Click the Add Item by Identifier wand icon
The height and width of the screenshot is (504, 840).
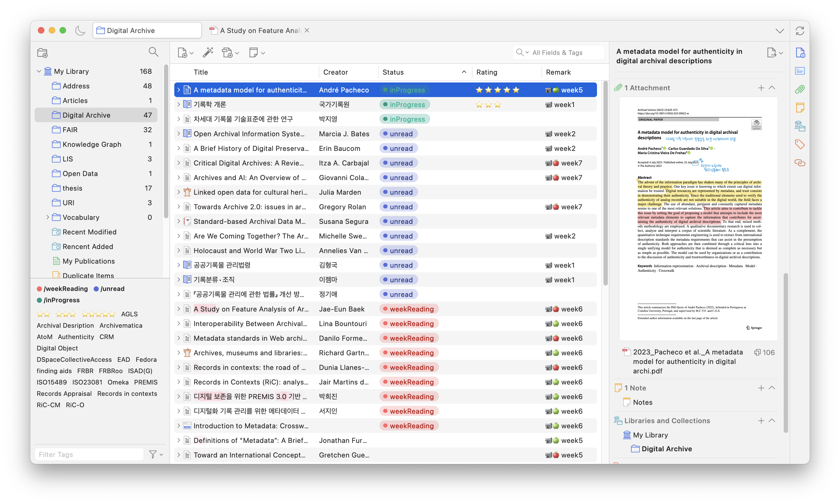click(208, 53)
